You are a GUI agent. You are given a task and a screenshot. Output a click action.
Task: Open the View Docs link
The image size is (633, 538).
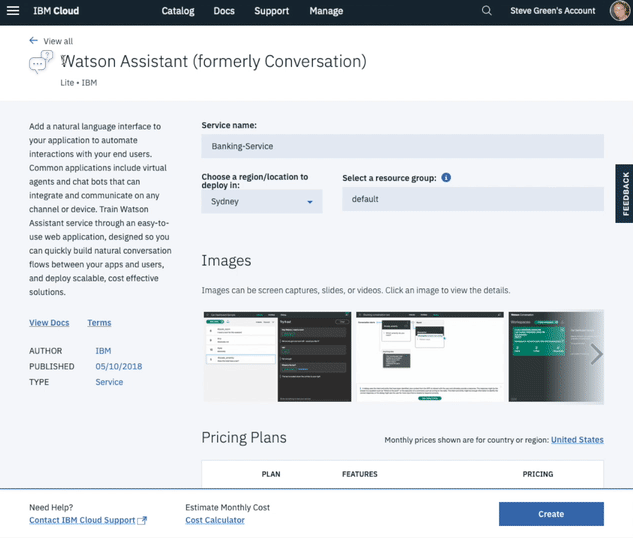pos(49,323)
